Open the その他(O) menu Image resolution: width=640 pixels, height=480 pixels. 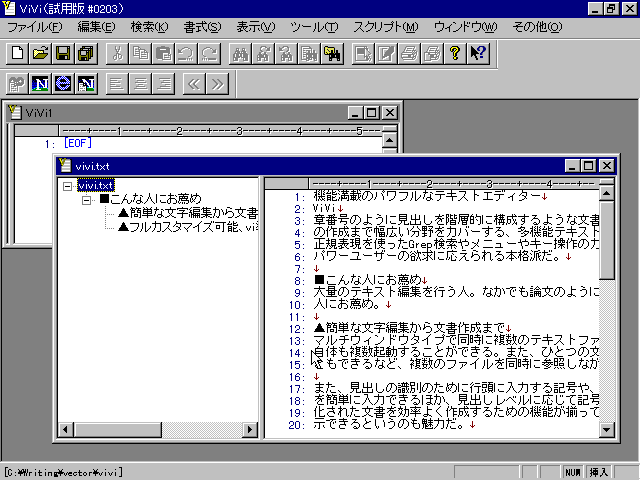point(537,27)
